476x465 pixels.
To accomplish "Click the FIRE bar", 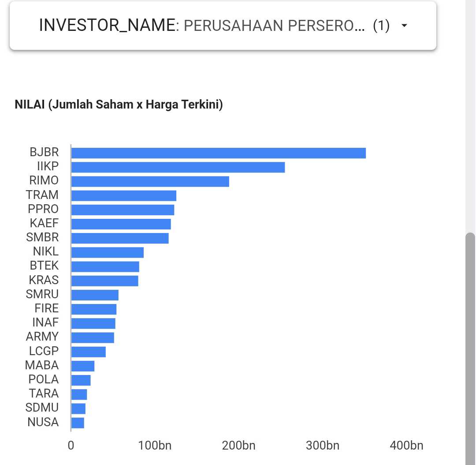I will tap(93, 309).
